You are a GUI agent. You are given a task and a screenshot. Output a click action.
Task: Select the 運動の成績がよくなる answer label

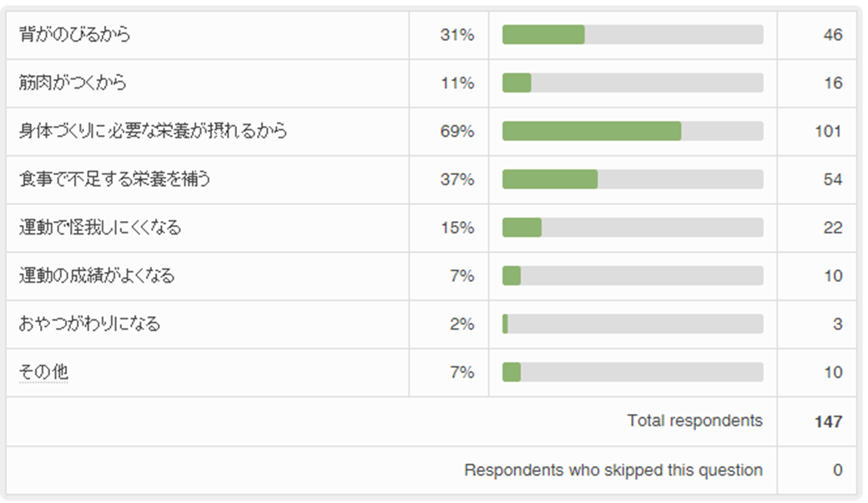click(97, 276)
